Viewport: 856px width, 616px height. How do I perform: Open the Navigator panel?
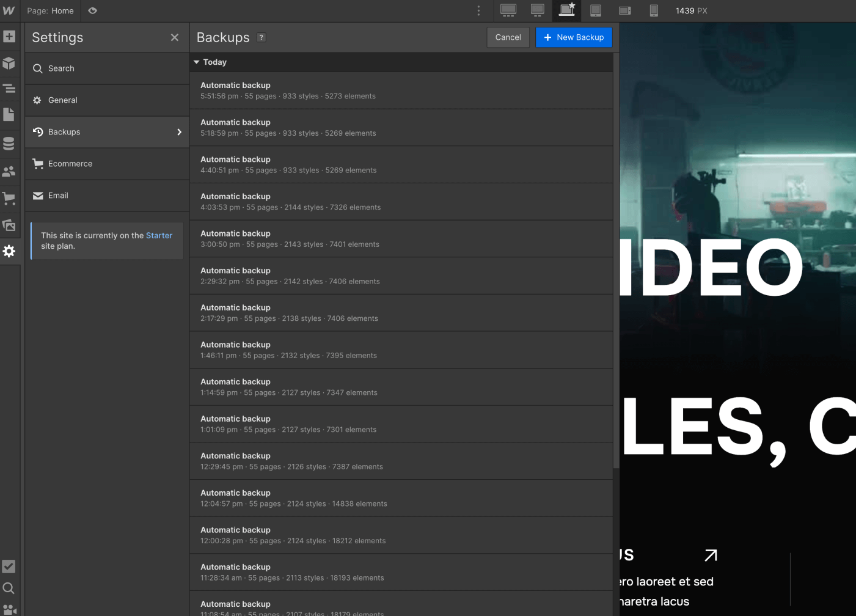point(9,89)
